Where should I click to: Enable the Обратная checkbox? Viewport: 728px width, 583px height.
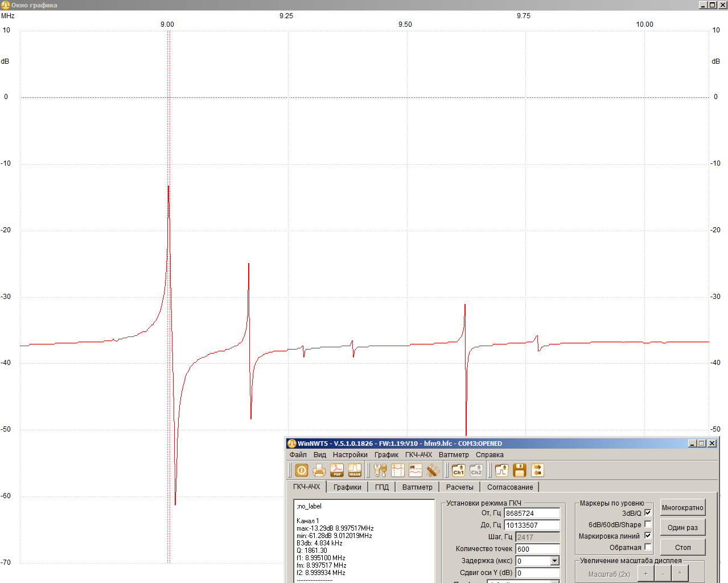[x=648, y=547]
